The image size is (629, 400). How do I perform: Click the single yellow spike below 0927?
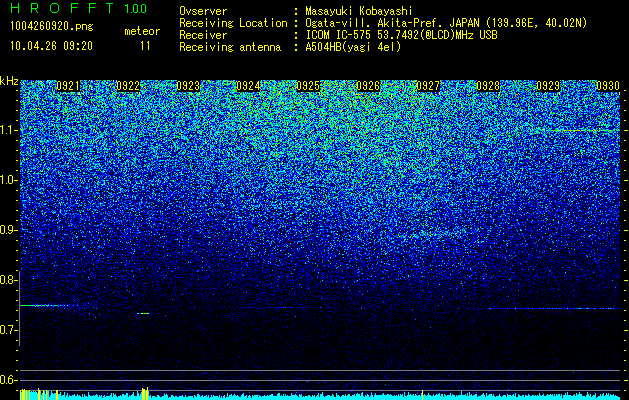422,395
